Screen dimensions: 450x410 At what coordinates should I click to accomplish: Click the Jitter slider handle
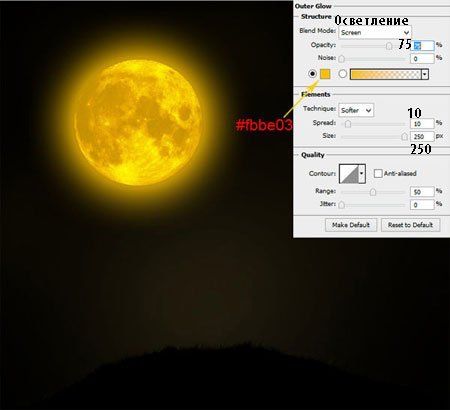(341, 205)
